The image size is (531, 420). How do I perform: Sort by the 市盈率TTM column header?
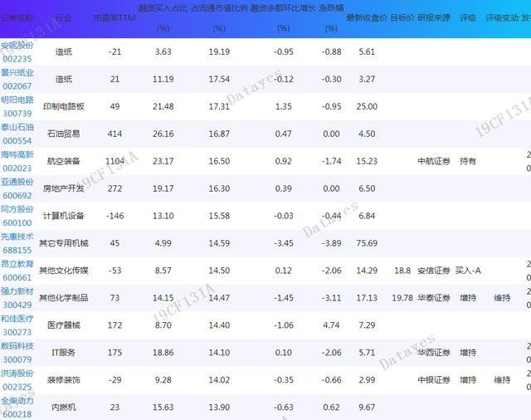[x=114, y=17]
